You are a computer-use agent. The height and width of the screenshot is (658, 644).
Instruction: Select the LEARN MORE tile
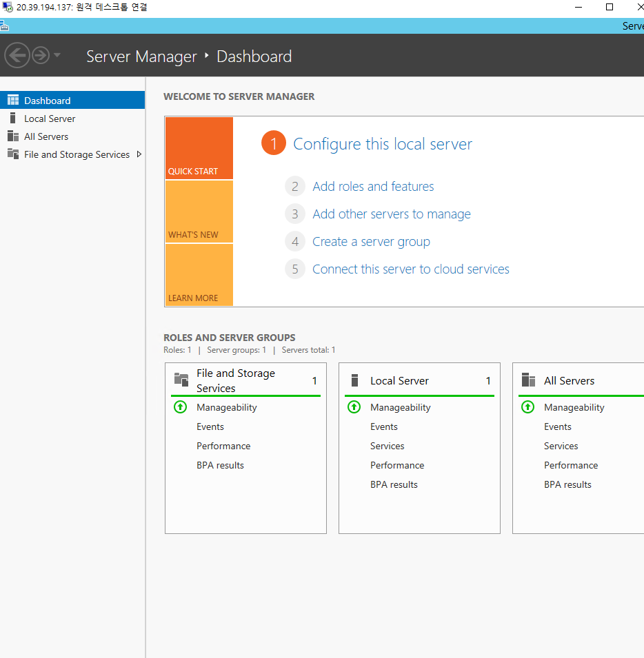click(x=199, y=275)
